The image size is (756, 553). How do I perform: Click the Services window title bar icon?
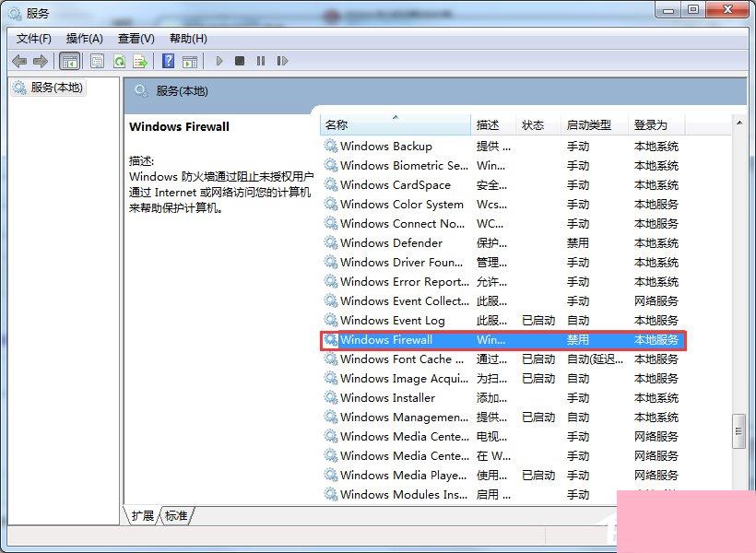coord(15,13)
